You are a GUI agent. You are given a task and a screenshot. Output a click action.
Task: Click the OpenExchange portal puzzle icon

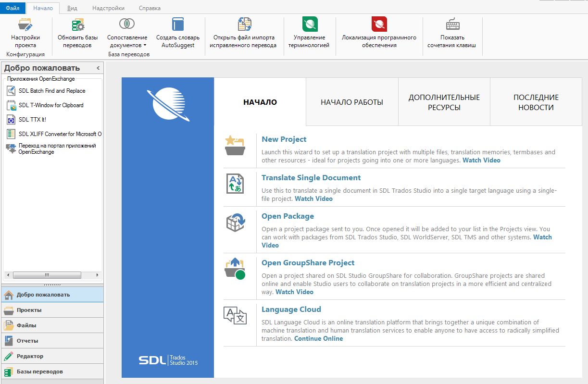click(11, 149)
